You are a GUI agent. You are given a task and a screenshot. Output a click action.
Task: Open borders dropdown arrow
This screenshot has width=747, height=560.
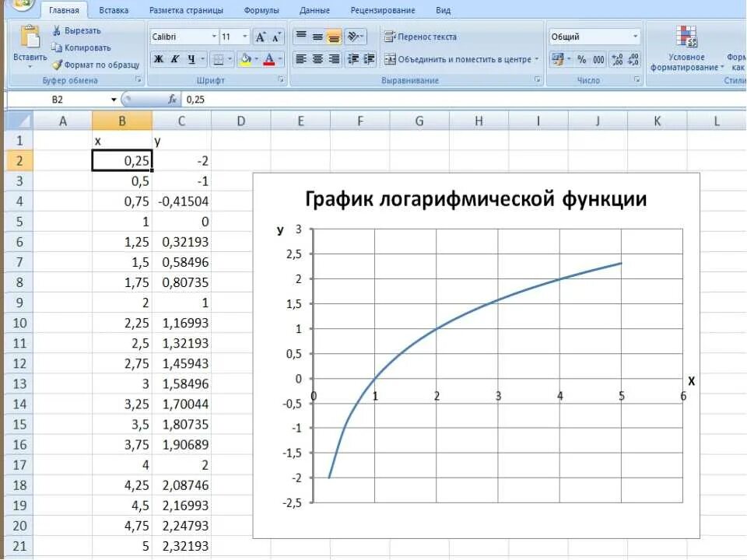coord(230,59)
